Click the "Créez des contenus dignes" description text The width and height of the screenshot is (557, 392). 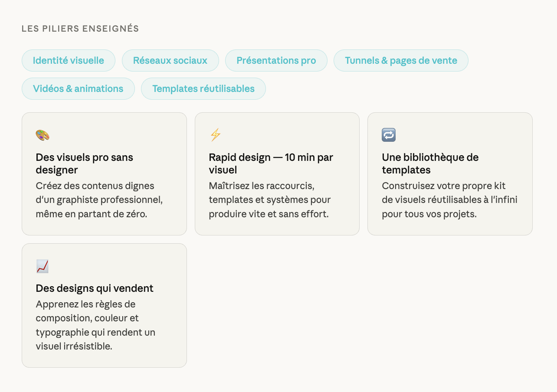[95, 186]
